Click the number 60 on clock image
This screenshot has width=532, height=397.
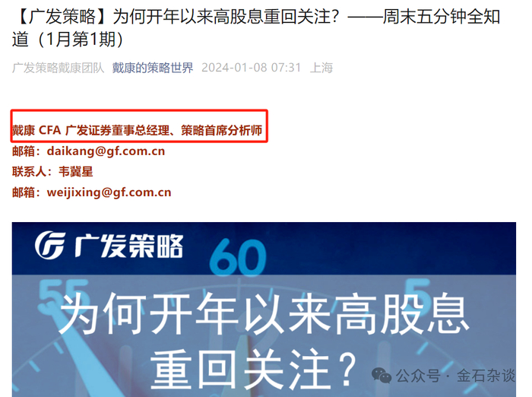[x=238, y=257]
